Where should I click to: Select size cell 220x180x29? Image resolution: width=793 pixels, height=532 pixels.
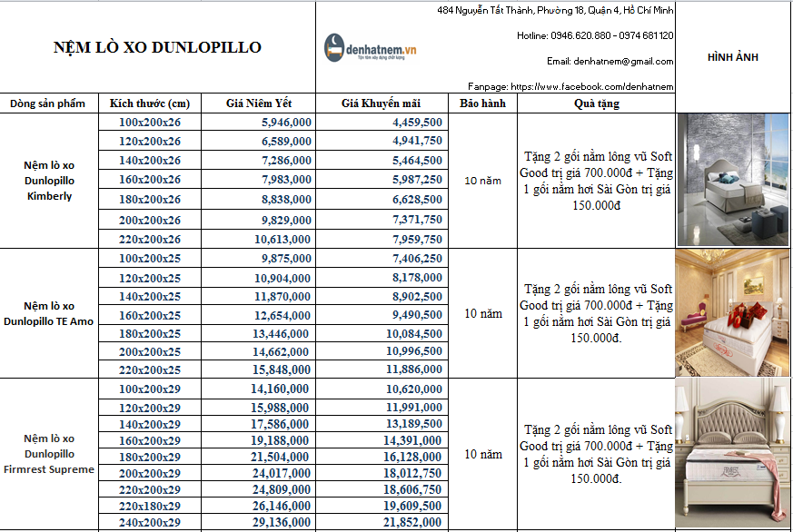click(x=150, y=506)
